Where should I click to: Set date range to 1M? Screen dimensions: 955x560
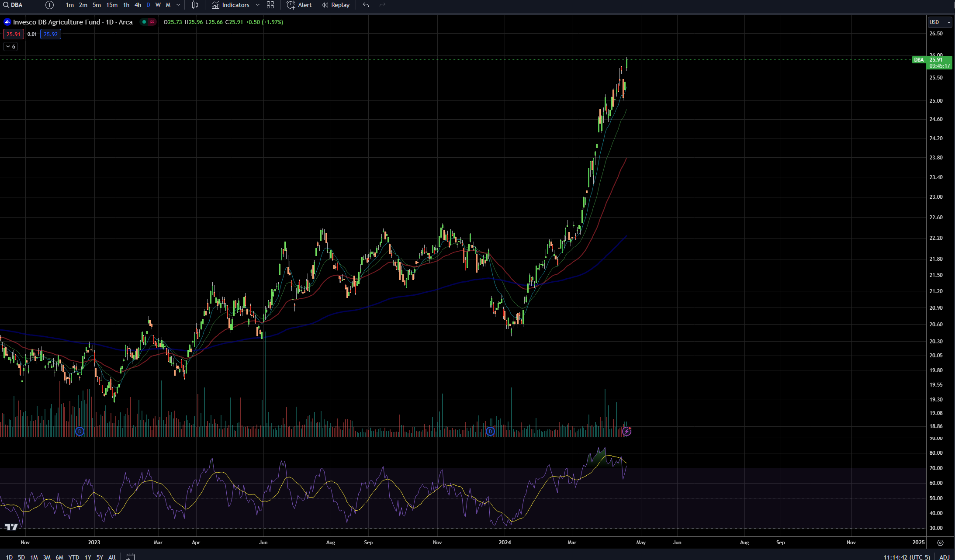[x=34, y=557]
